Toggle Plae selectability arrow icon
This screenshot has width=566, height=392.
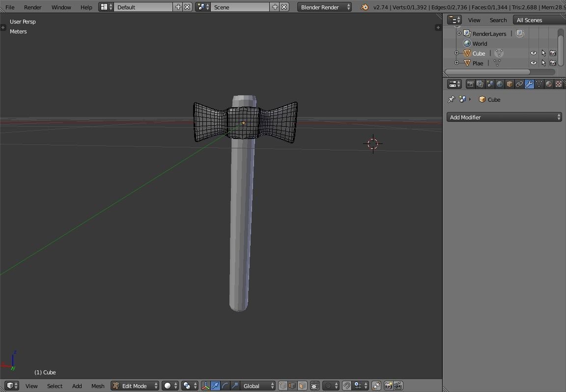[x=543, y=63]
